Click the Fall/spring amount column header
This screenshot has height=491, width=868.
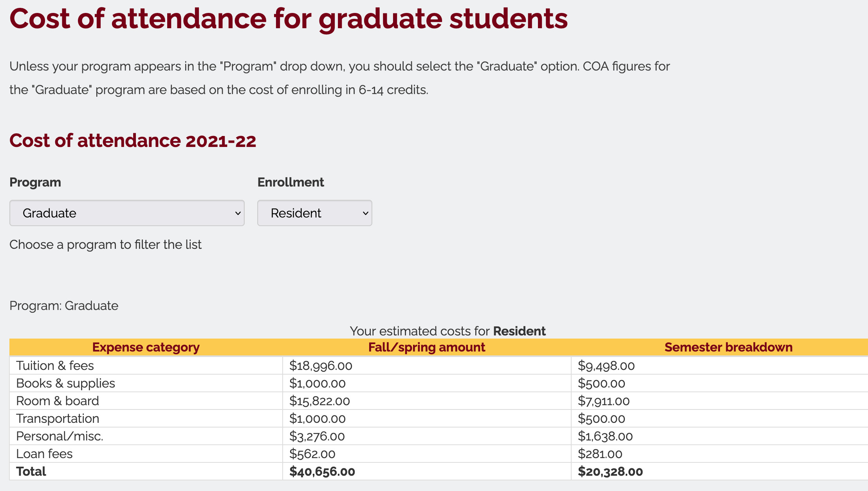point(426,347)
